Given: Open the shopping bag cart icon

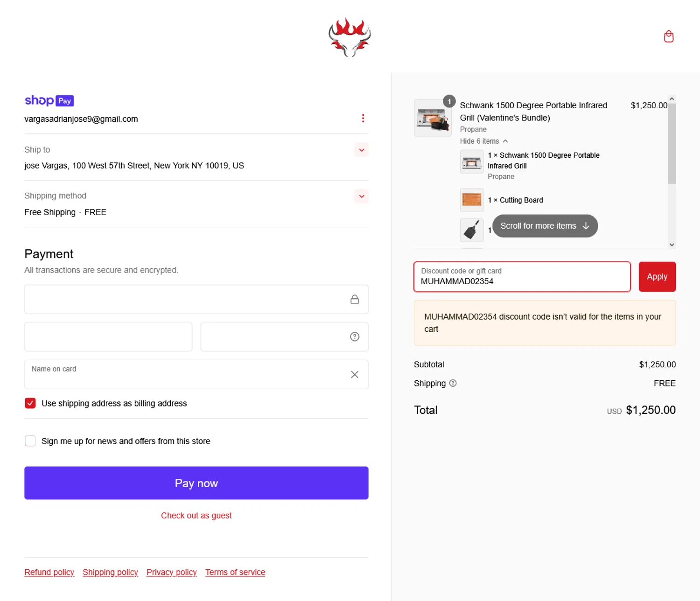Looking at the screenshot, I should [x=668, y=36].
